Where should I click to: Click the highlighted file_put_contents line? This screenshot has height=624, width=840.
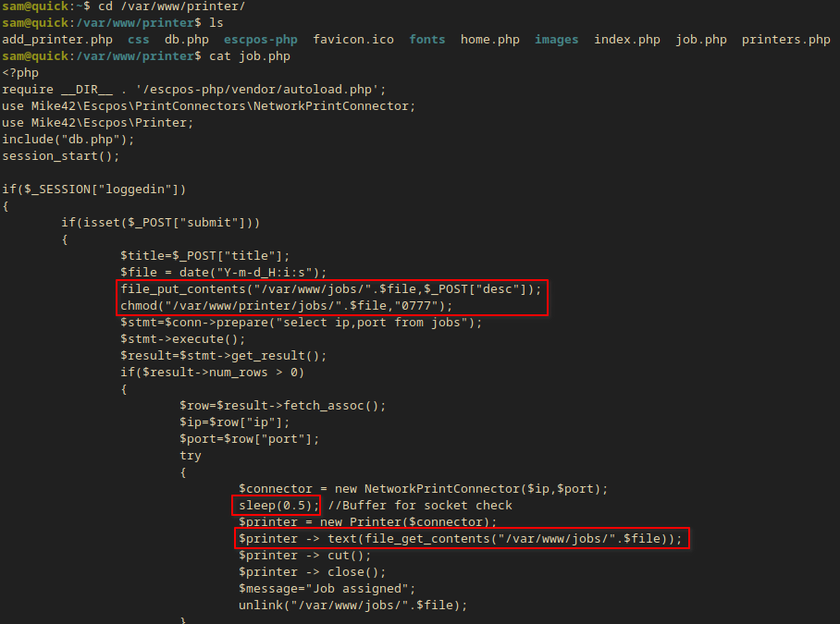pyautogui.click(x=330, y=289)
